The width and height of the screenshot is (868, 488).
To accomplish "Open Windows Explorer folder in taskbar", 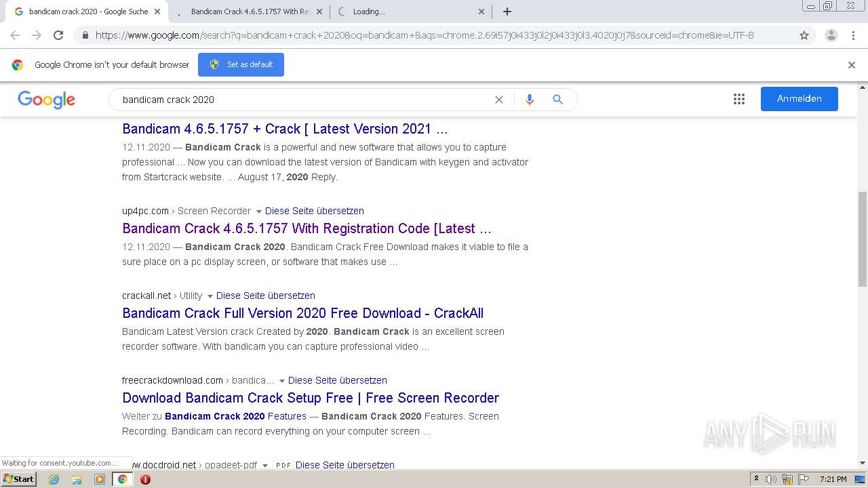I will (77, 479).
